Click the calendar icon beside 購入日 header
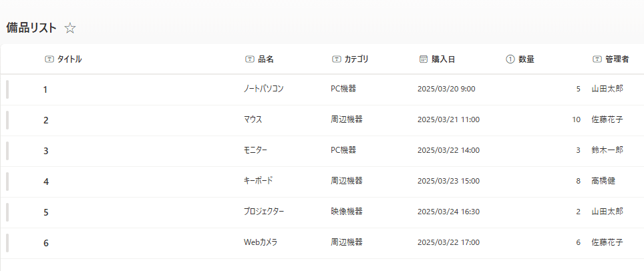This screenshot has height=271, width=644. [x=423, y=59]
